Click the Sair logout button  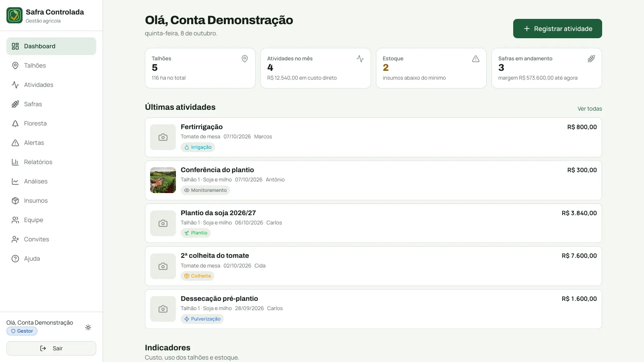click(51, 348)
